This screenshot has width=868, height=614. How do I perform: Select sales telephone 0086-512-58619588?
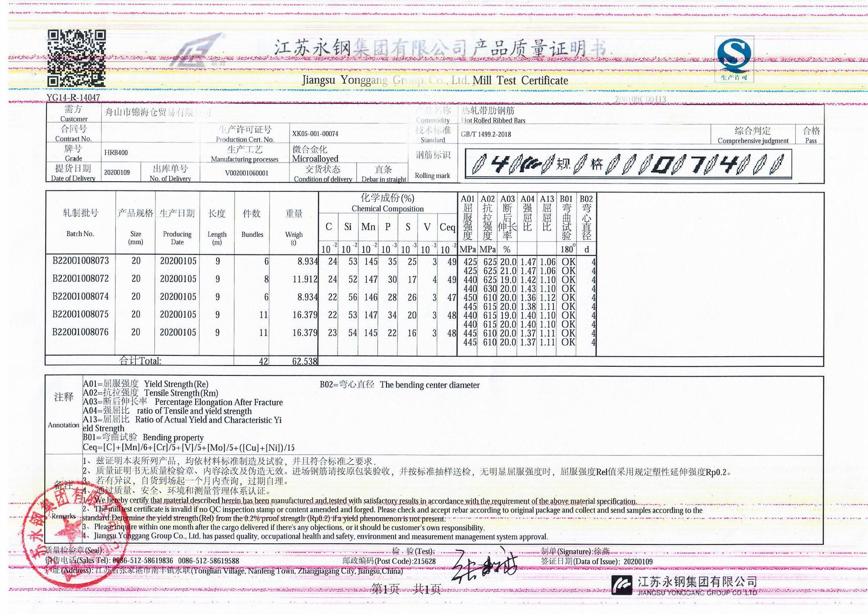point(209,561)
